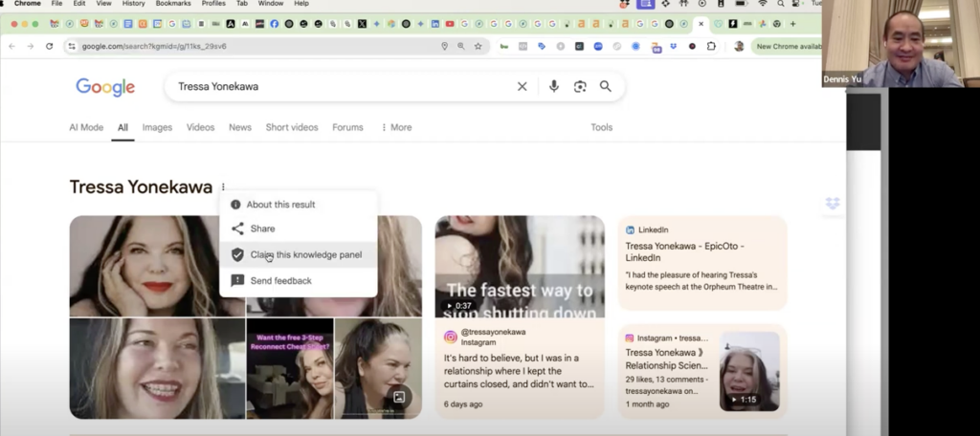This screenshot has height=436, width=980.
Task: Open Google Lens image search icon
Action: tap(580, 87)
